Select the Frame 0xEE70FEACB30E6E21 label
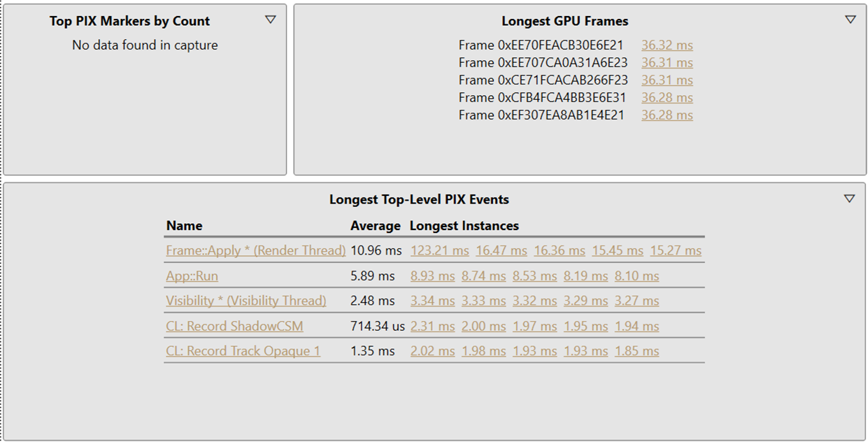 (x=541, y=45)
